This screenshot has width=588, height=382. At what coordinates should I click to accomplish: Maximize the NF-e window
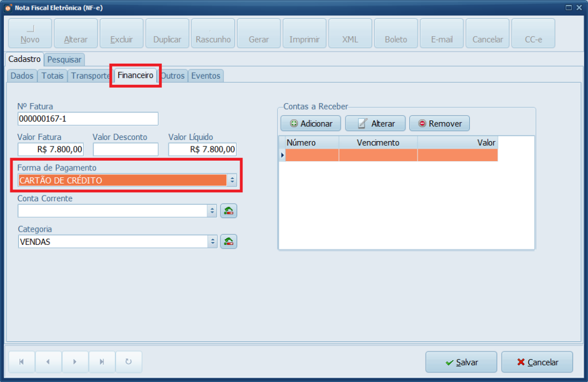point(568,7)
